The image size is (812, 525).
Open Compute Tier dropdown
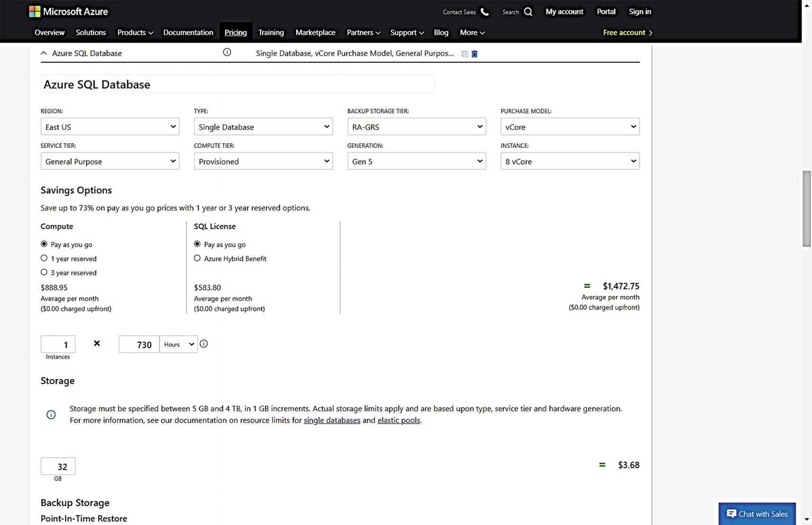coord(263,161)
